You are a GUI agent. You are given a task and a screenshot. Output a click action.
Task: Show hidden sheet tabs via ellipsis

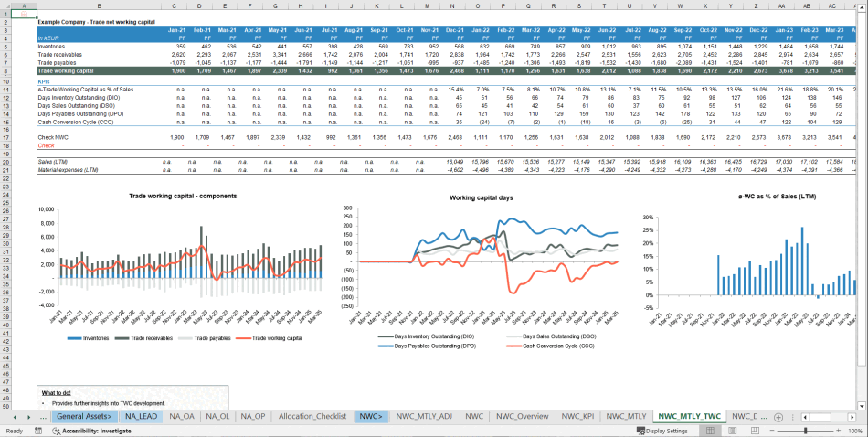[x=43, y=416]
